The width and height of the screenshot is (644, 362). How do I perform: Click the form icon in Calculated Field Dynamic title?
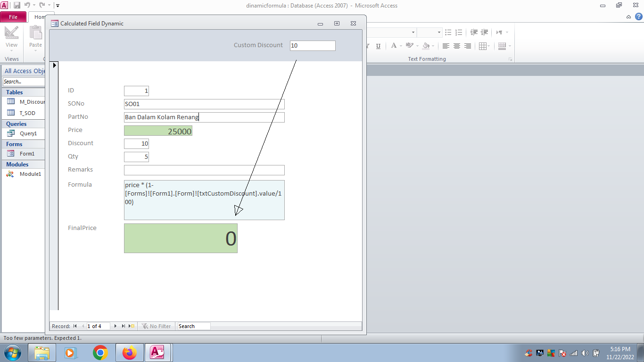click(55, 24)
